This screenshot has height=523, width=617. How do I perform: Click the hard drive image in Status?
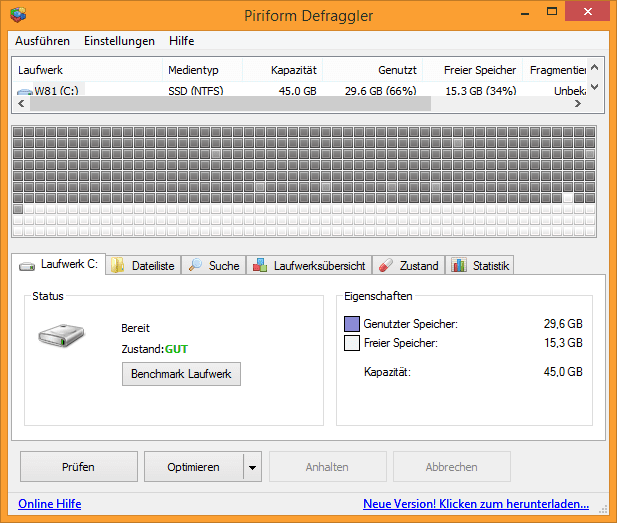pyautogui.click(x=61, y=335)
